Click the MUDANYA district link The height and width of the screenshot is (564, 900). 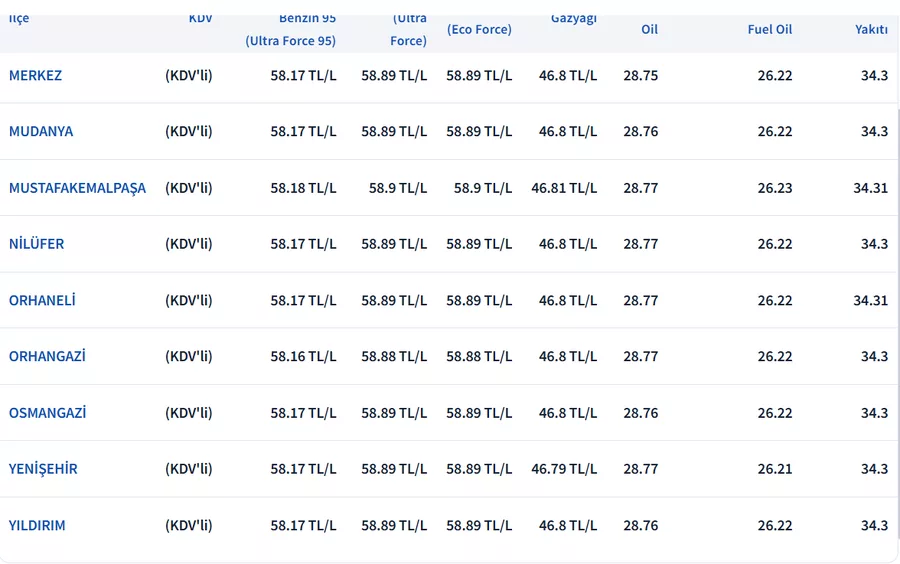click(x=41, y=131)
